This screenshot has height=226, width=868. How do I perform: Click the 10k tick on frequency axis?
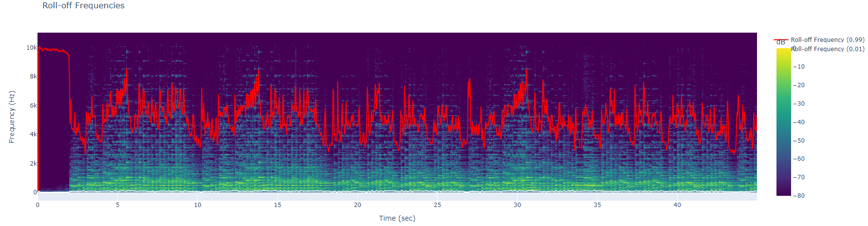point(31,48)
